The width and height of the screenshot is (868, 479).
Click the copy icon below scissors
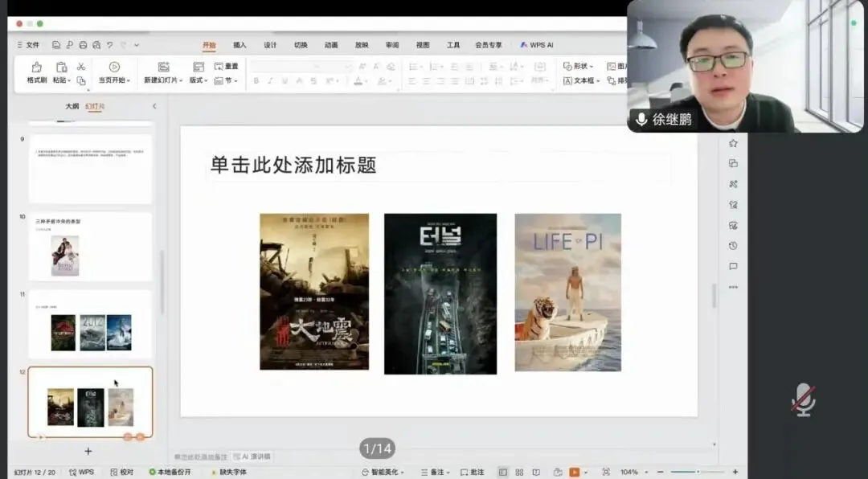pos(81,81)
